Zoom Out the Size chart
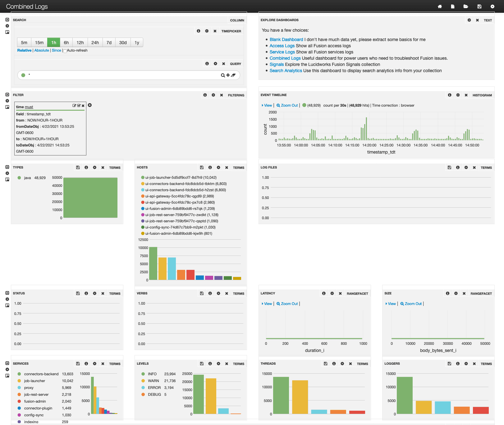Image resolution: width=504 pixels, height=425 pixels. (411, 304)
